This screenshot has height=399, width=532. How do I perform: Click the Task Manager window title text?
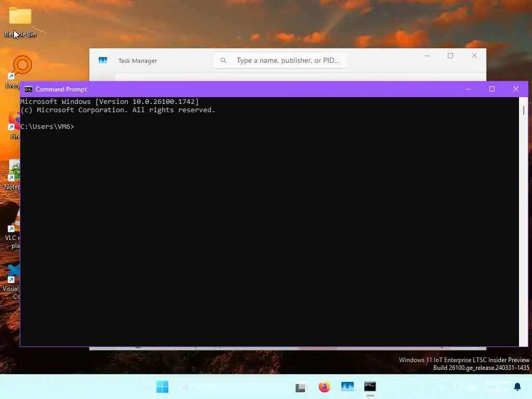click(137, 61)
